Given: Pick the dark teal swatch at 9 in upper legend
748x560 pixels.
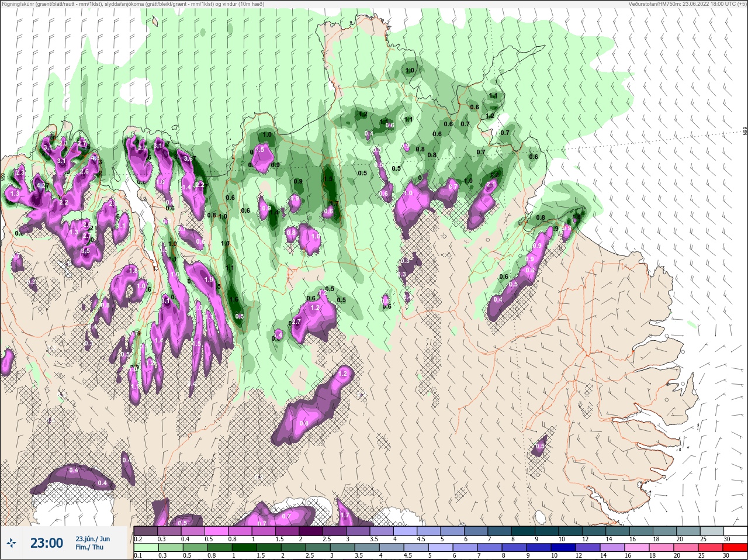Looking at the screenshot, I should tap(546, 531).
